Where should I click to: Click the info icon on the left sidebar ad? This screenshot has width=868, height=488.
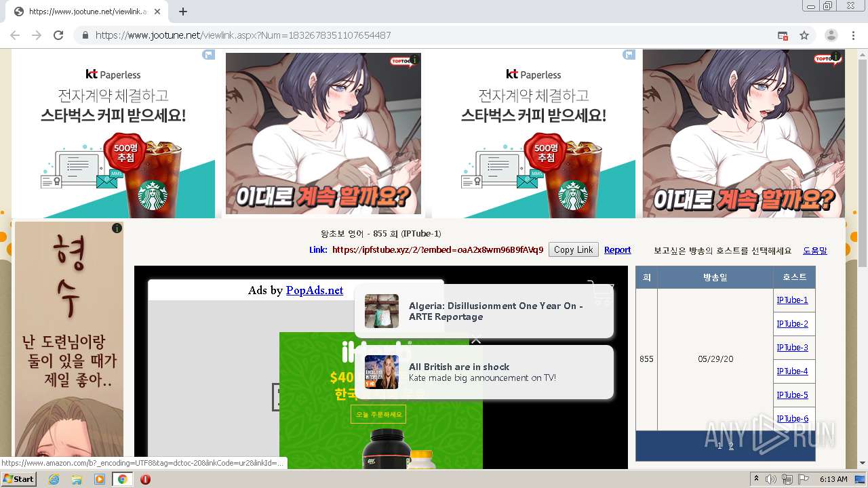coord(117,228)
